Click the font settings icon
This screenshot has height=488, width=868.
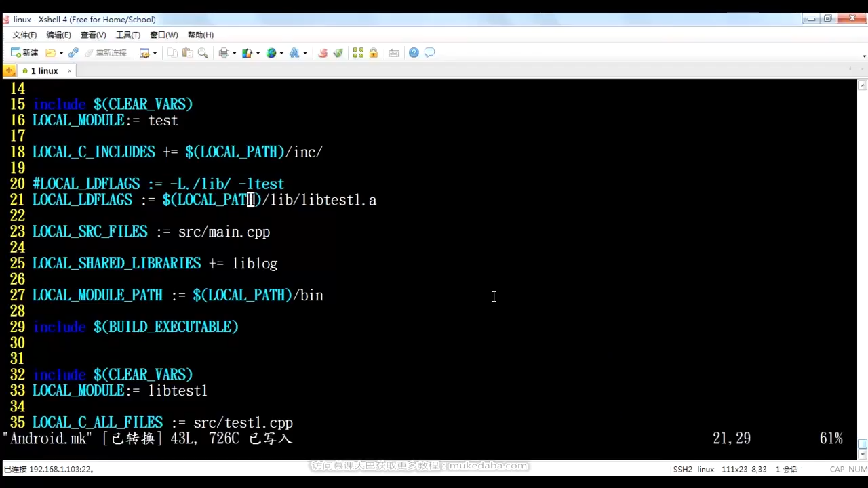294,53
